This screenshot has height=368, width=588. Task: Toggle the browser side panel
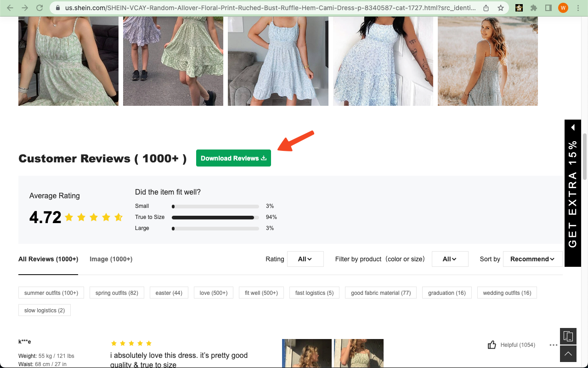click(548, 8)
